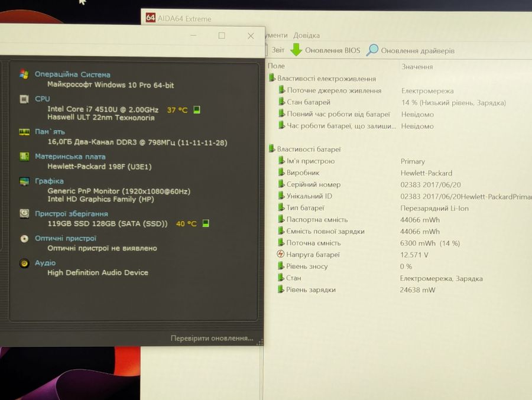Open the Графіка section link
Image resolution: width=532 pixels, height=400 pixels.
pos(49,181)
